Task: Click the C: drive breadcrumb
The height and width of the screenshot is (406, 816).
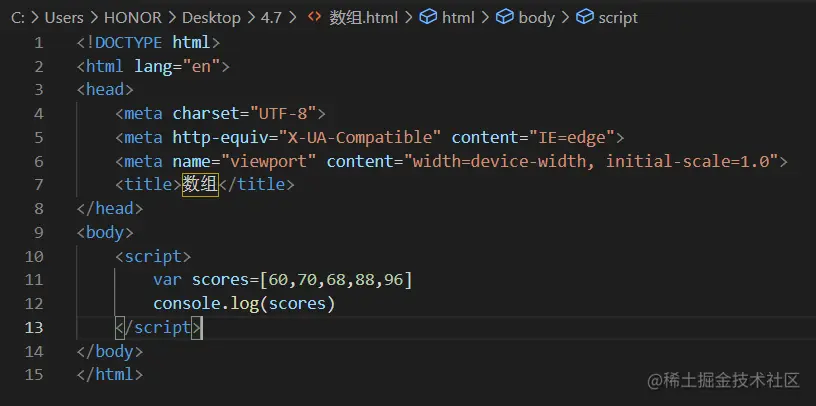Action: click(x=18, y=18)
